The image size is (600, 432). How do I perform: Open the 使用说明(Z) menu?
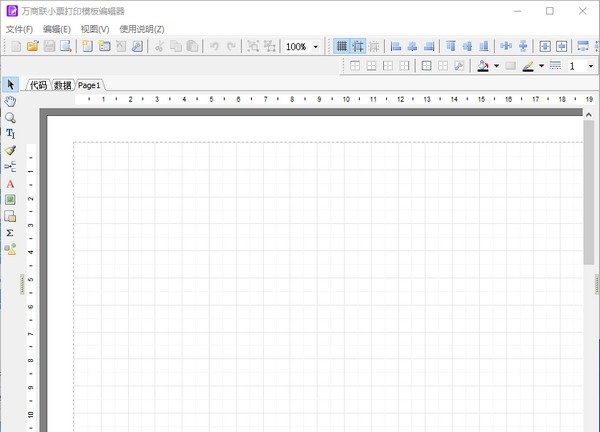click(142, 29)
